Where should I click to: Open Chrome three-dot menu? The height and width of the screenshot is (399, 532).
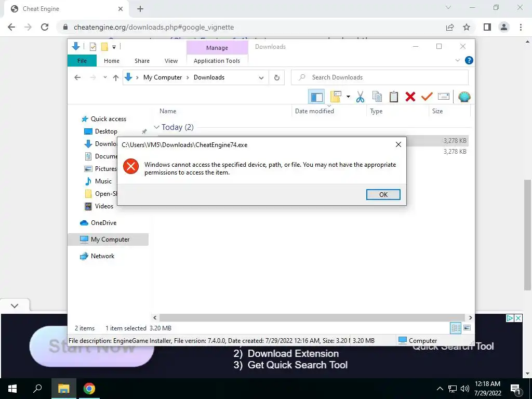point(521,27)
